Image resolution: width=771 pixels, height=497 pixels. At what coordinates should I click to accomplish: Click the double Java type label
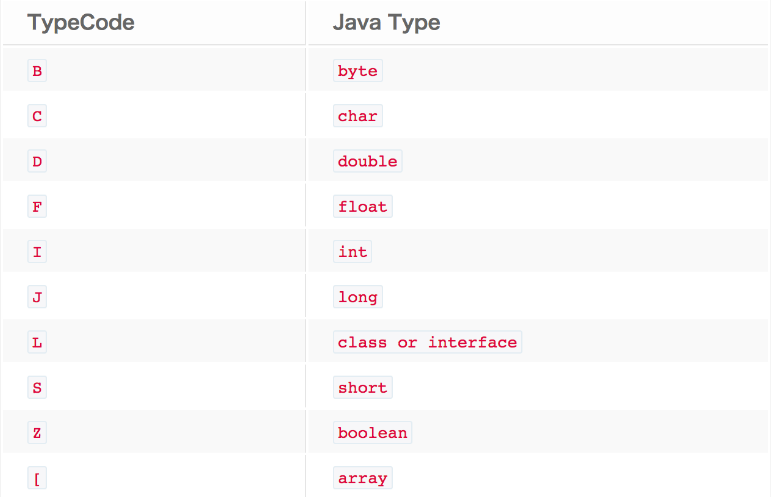(368, 161)
